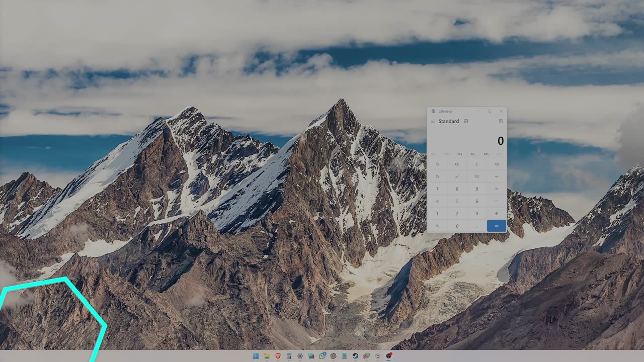The height and width of the screenshot is (362, 644).
Task: Click the divide operator key
Action: [497, 176]
